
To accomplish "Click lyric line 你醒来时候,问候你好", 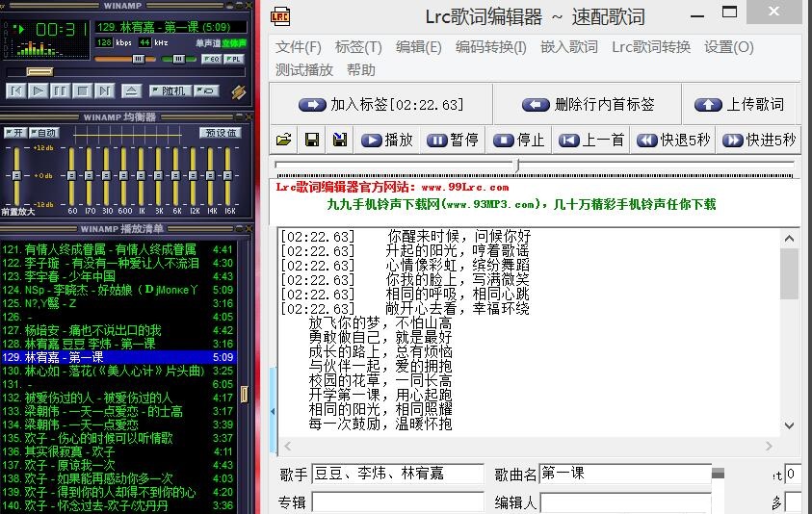I will (x=459, y=237).
